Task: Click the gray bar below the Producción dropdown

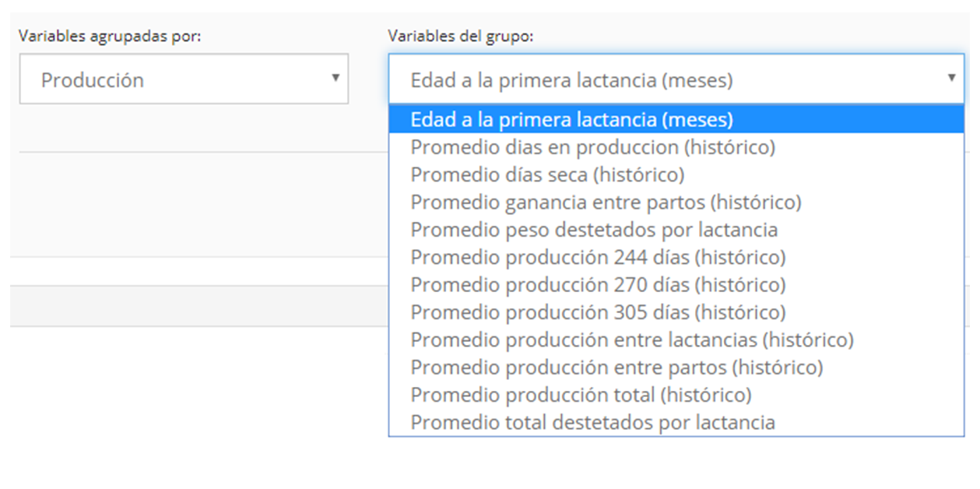Action: click(199, 305)
